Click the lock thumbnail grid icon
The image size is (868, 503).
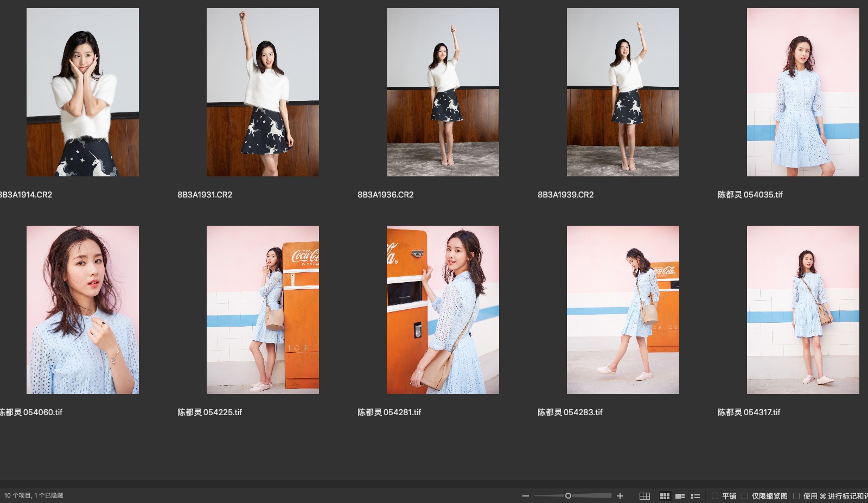644,496
